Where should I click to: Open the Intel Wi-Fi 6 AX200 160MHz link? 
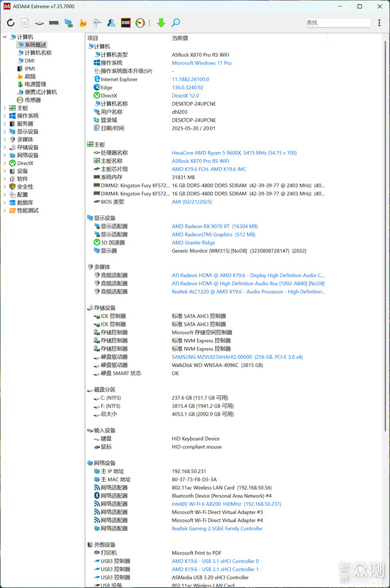tap(226, 504)
